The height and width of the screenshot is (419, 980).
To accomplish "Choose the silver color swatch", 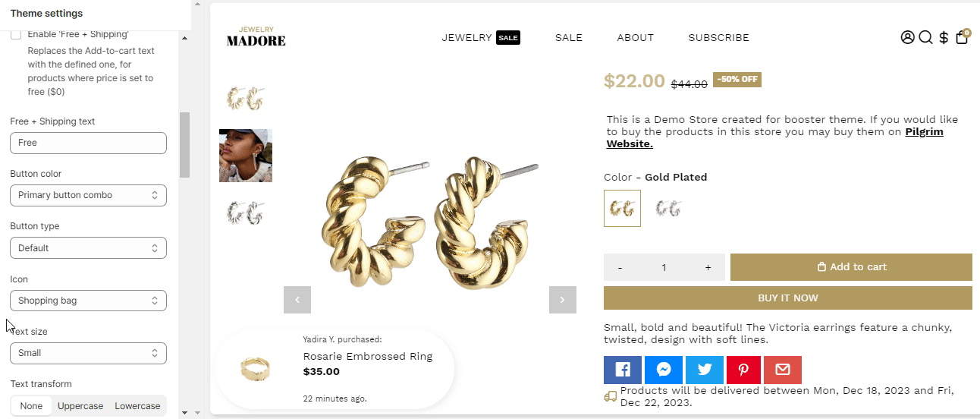I will [x=668, y=209].
